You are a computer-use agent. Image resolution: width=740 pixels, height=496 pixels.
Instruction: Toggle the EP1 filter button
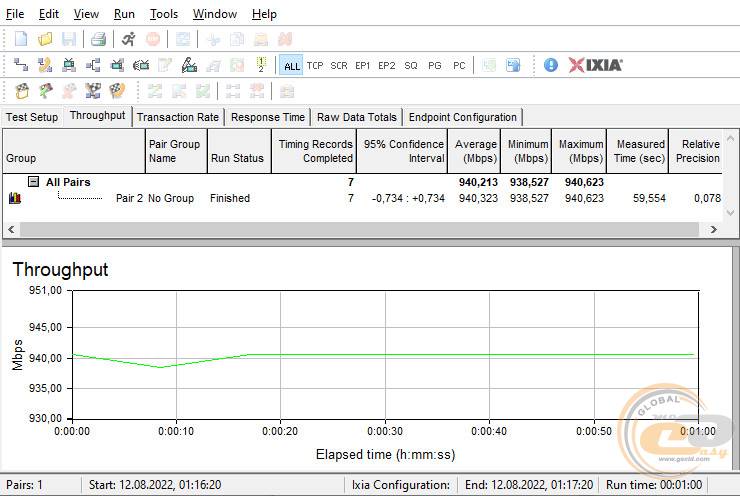coord(363,66)
